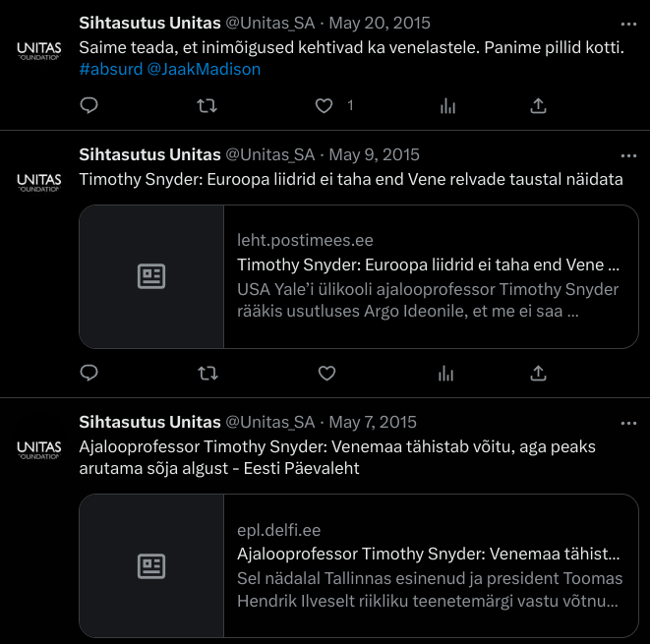Open more options on May 7 tweet

(x=628, y=422)
